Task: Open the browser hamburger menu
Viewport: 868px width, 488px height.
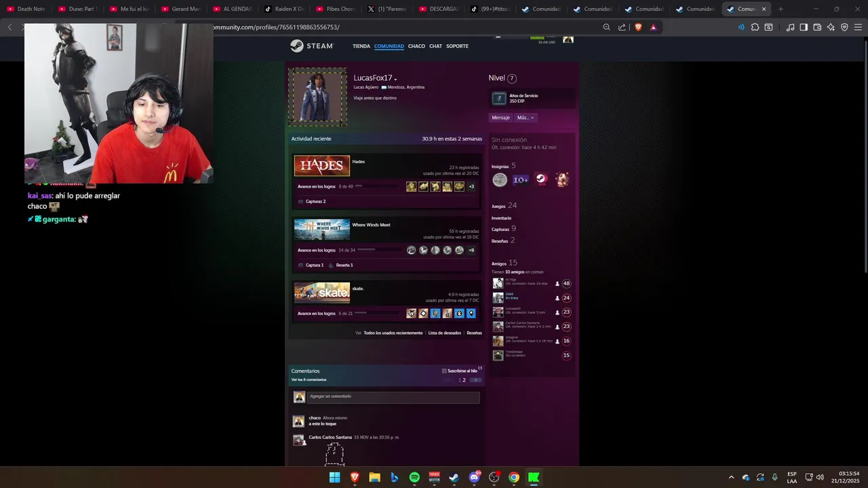Action: tap(858, 27)
